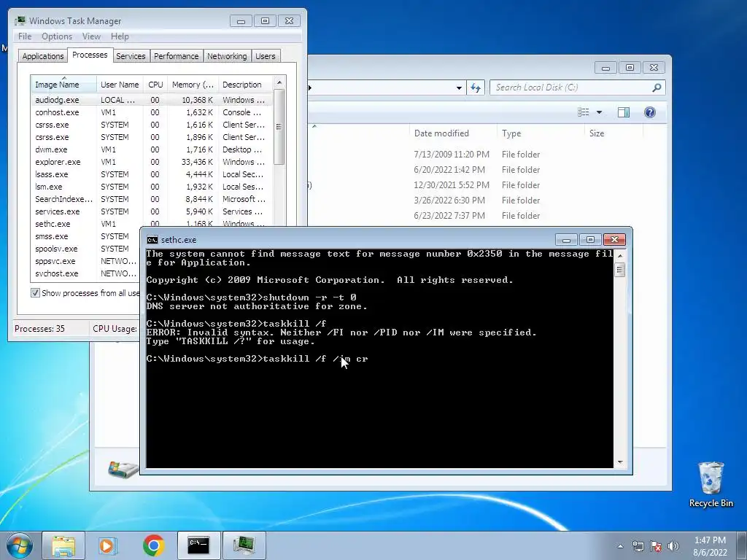The image size is (747, 560).
Task: Select the explorer.exe process row
Action: pos(152,162)
